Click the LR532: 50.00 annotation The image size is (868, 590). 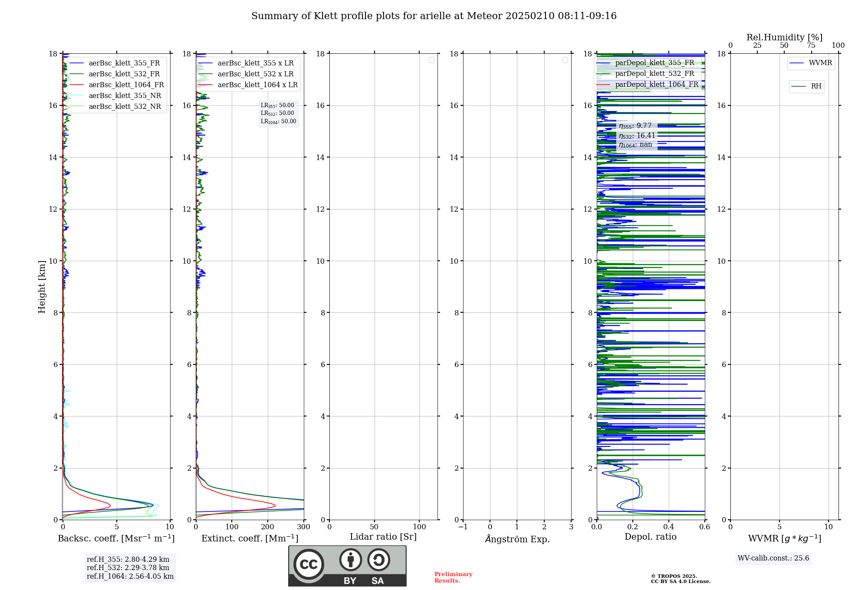[277, 113]
